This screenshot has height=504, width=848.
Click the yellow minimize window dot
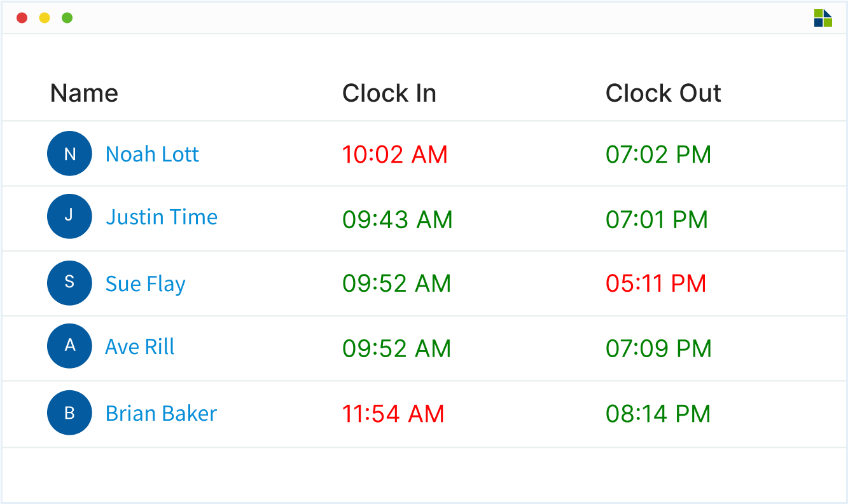pos(45,18)
